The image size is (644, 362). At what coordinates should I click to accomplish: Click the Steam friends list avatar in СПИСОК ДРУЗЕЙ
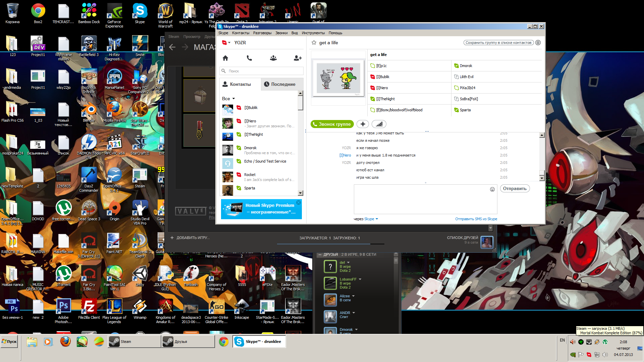click(487, 242)
